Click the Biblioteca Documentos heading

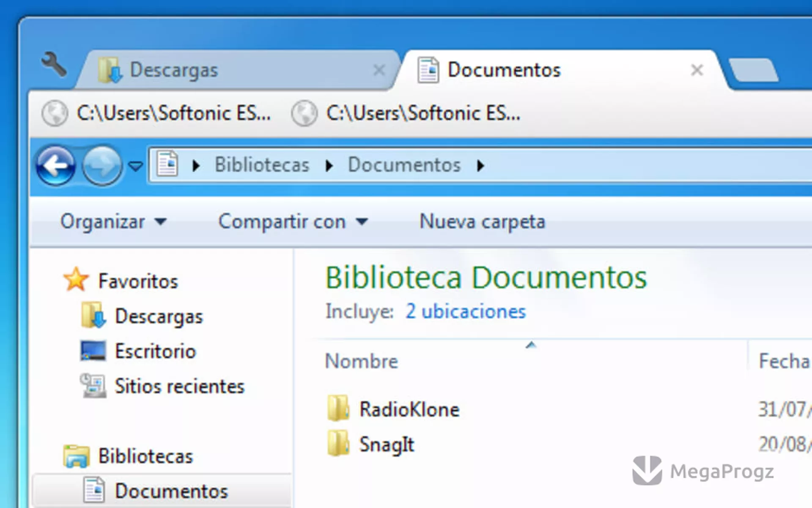[486, 278]
